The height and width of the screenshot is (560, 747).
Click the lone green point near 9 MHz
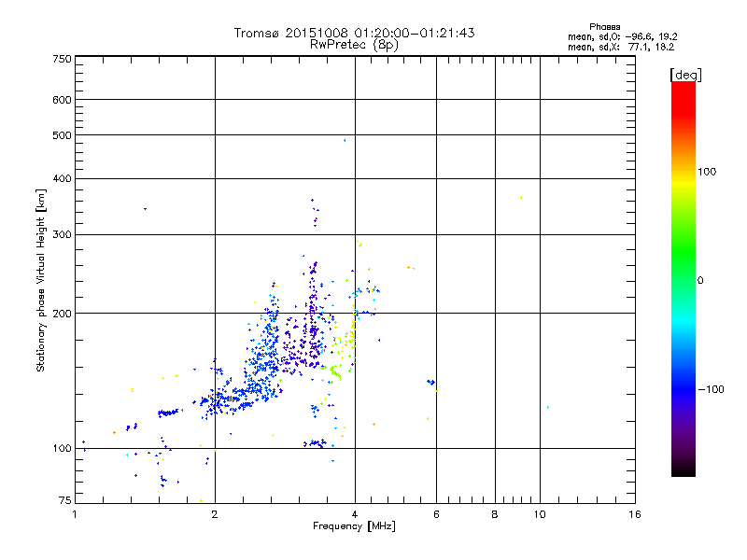pos(521,197)
